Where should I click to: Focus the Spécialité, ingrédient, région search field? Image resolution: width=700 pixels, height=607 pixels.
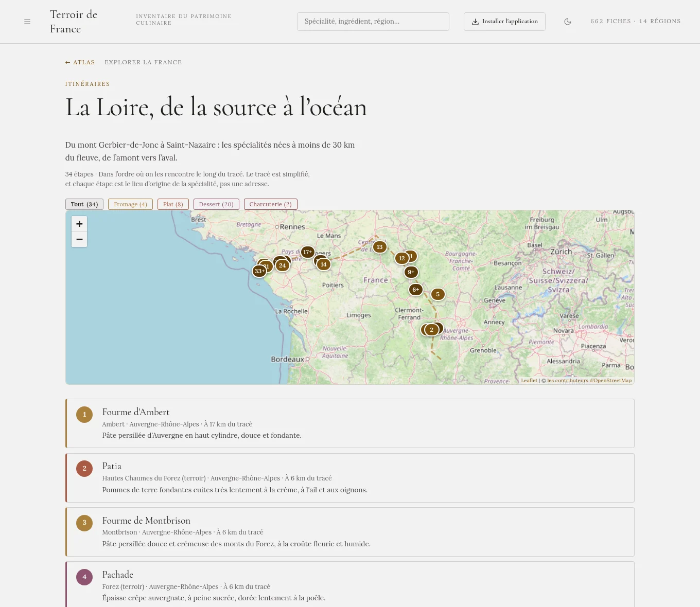[x=373, y=22]
